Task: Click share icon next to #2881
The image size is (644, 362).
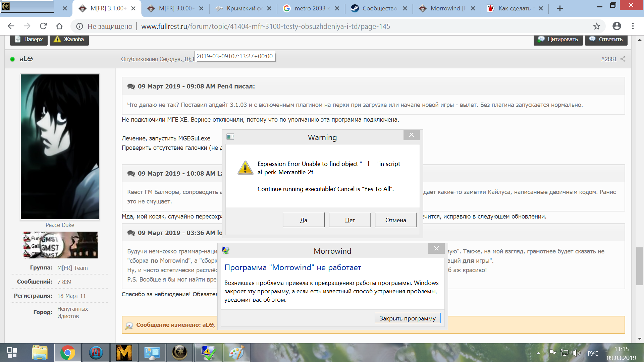Action: click(623, 59)
